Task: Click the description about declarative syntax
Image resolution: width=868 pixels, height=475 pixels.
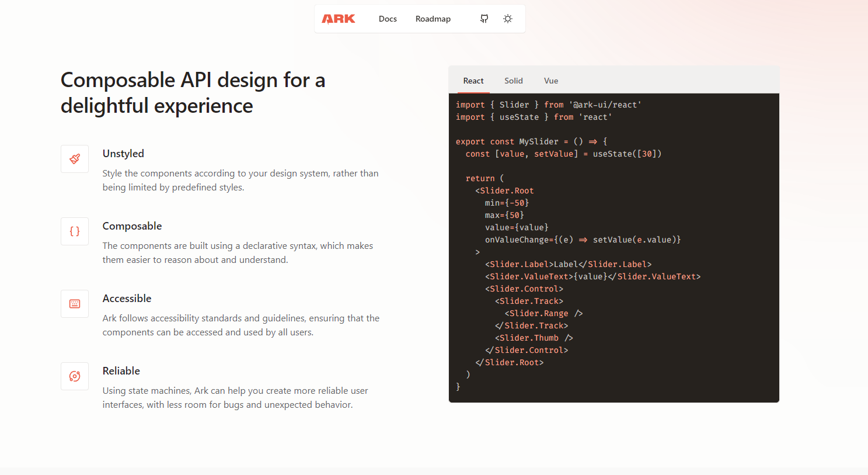Action: pyautogui.click(x=238, y=253)
